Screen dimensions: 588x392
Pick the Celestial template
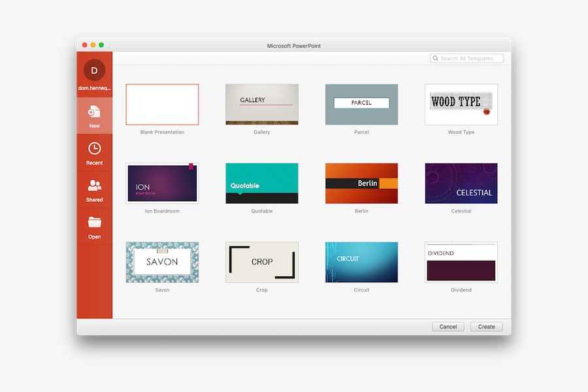click(461, 184)
